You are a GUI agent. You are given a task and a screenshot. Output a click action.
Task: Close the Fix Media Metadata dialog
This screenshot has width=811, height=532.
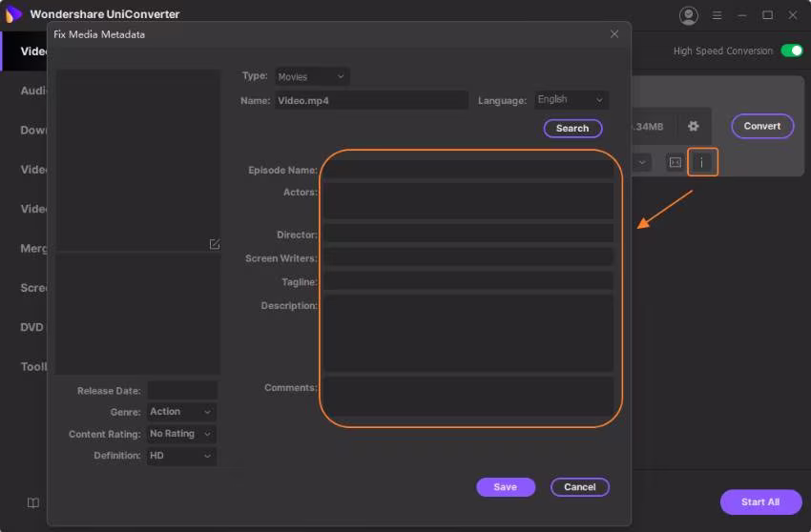tap(614, 34)
